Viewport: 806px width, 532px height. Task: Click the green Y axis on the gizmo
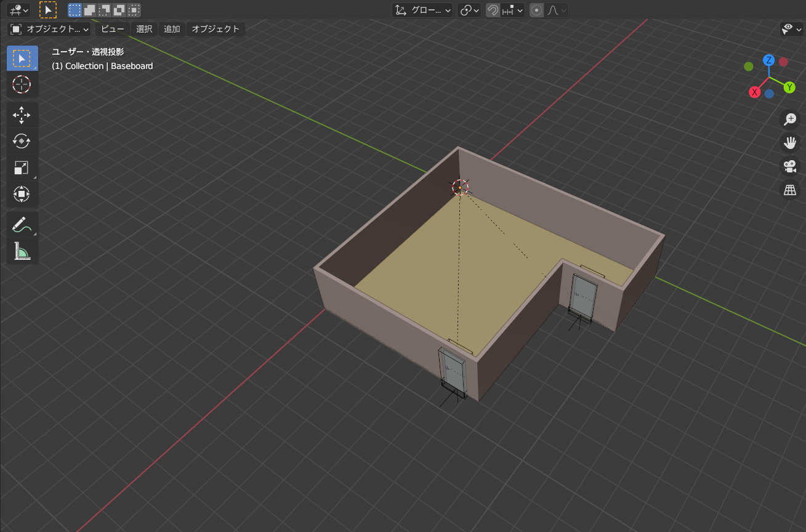pos(789,87)
